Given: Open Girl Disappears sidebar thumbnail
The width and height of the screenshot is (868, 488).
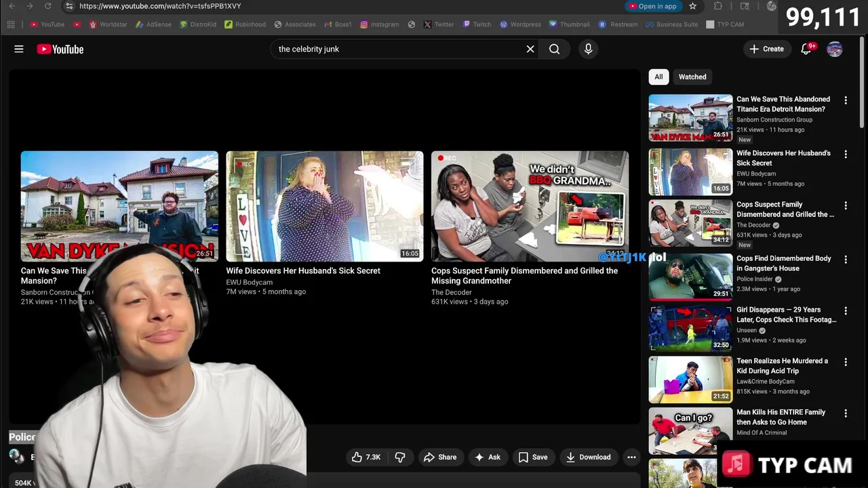Looking at the screenshot, I should [x=690, y=328].
